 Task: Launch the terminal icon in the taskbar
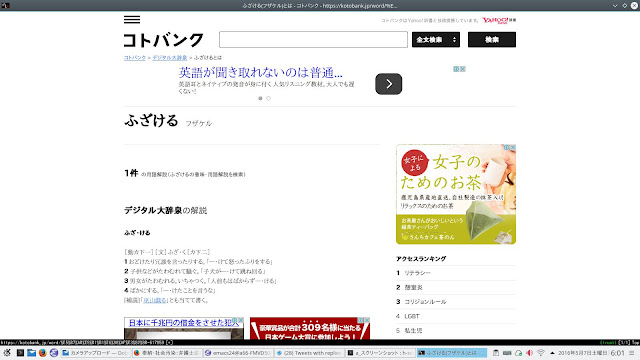click(20, 353)
